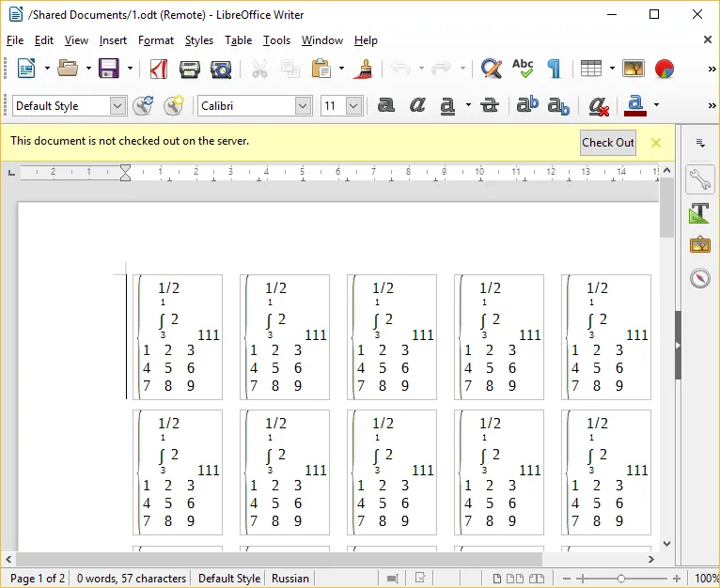Image resolution: width=720 pixels, height=588 pixels.
Task: Click the Check Out button
Action: tap(607, 143)
